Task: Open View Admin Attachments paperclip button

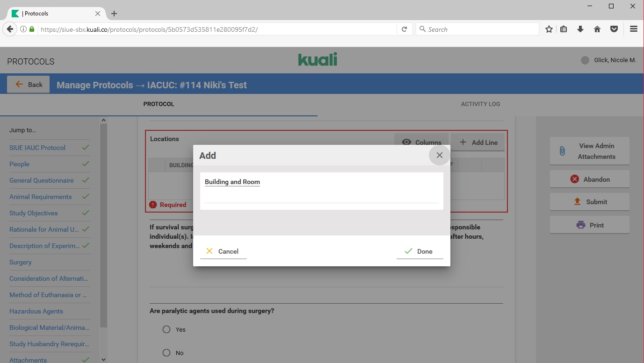Action: pos(589,151)
